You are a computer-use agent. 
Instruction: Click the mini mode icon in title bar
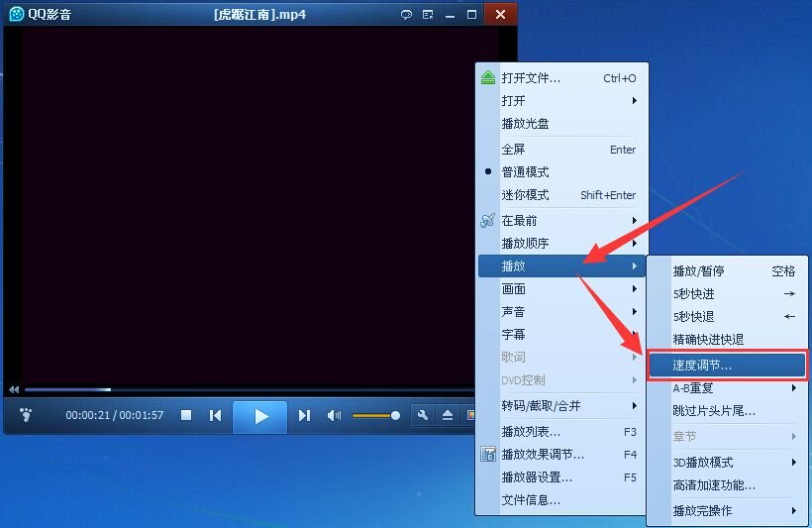428,15
